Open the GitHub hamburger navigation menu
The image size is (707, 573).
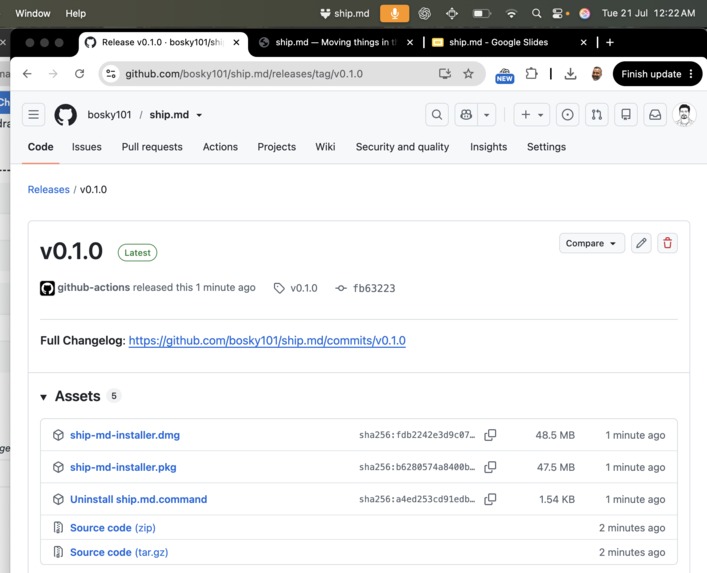[33, 115]
